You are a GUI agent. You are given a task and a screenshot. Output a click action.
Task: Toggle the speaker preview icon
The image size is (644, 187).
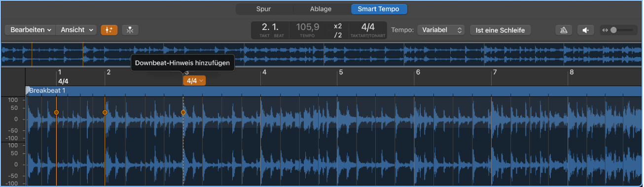pos(585,30)
